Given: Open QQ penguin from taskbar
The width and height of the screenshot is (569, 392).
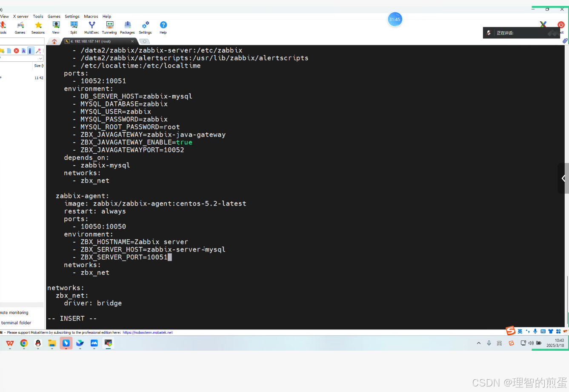Looking at the screenshot, I should coord(38,343).
